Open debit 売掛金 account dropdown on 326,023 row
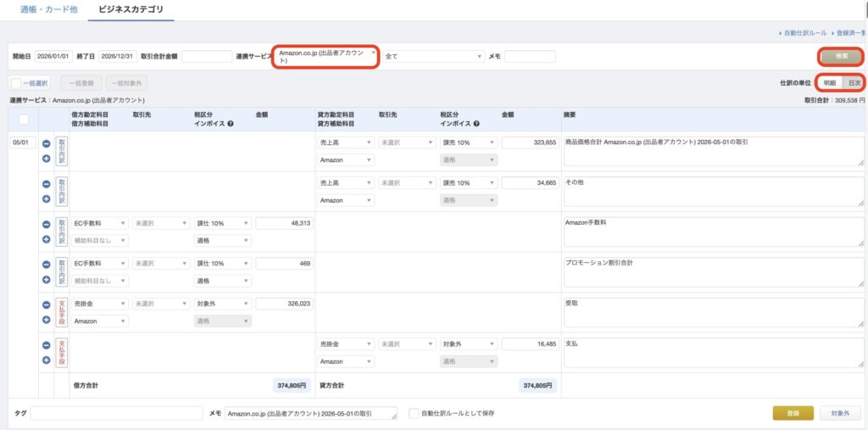This screenshot has height=430, width=868. coord(100,304)
